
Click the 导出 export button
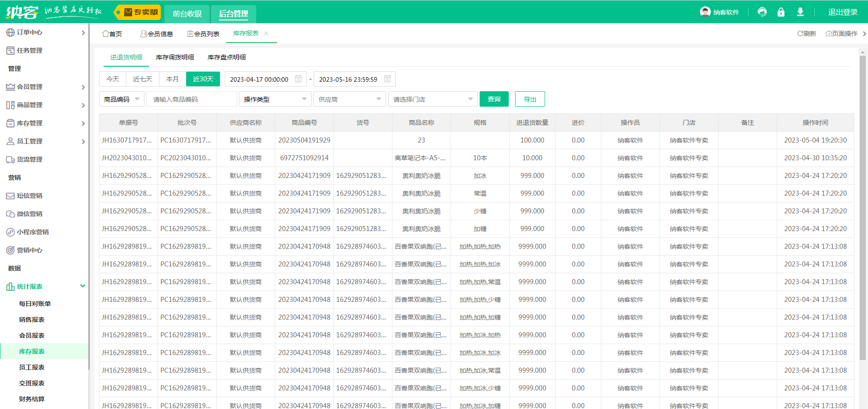point(530,99)
